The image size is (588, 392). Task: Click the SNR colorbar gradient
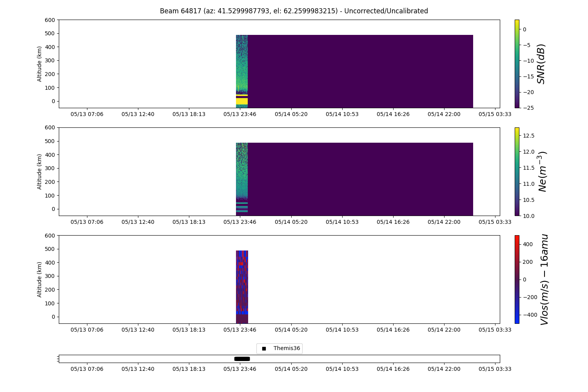coord(517,64)
